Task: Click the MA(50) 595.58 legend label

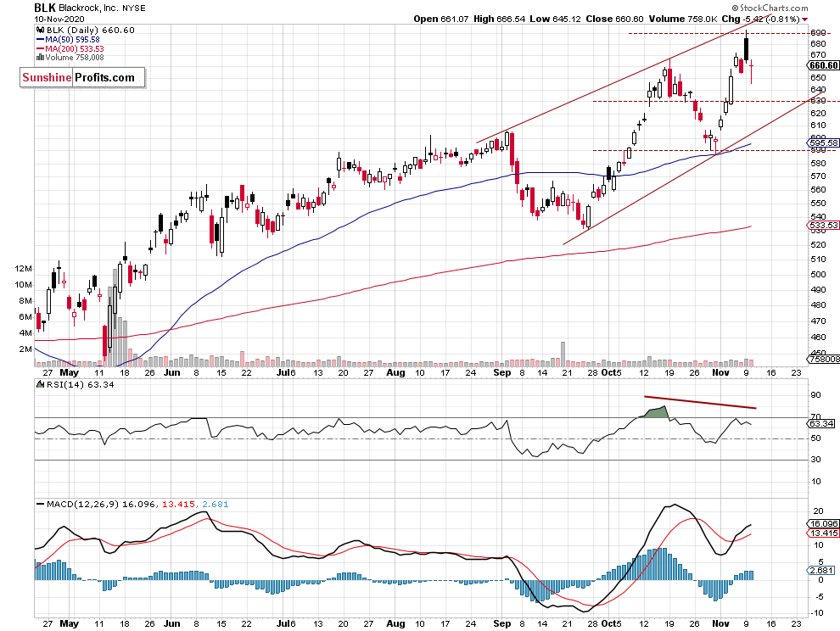Action: [x=72, y=40]
